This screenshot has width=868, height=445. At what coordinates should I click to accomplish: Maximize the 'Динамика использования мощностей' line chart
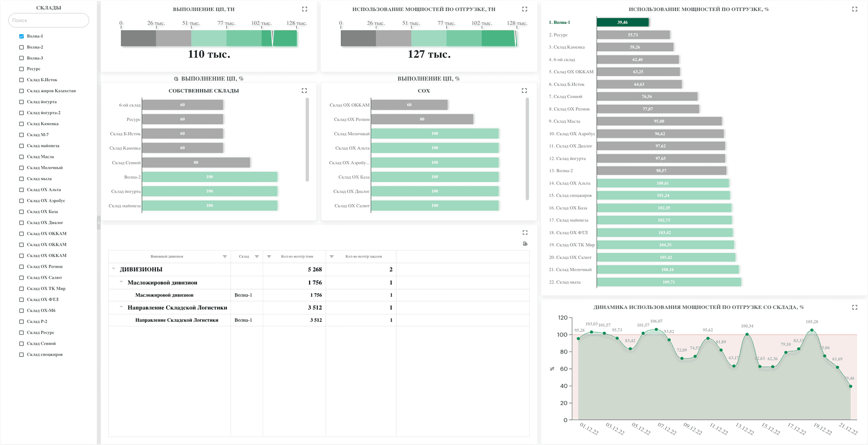click(855, 307)
